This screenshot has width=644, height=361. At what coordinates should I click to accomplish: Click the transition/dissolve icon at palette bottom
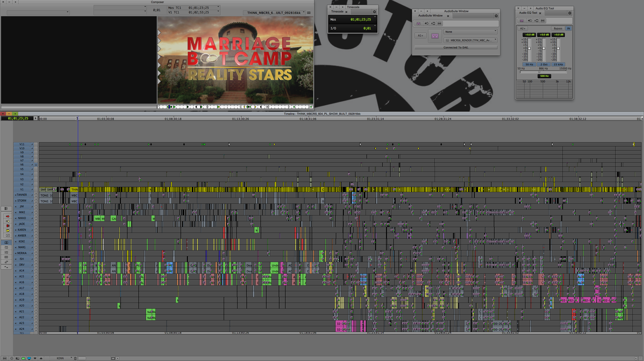click(x=6, y=267)
